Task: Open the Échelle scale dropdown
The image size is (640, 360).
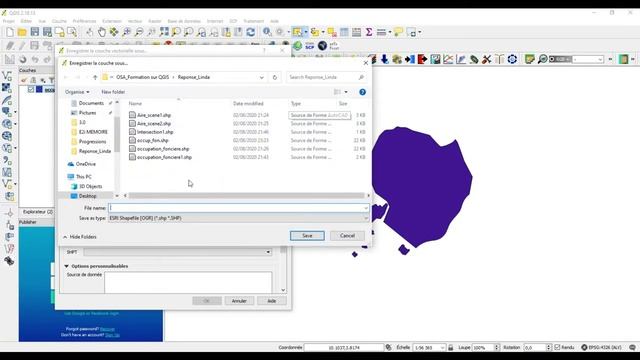Action: click(442, 347)
